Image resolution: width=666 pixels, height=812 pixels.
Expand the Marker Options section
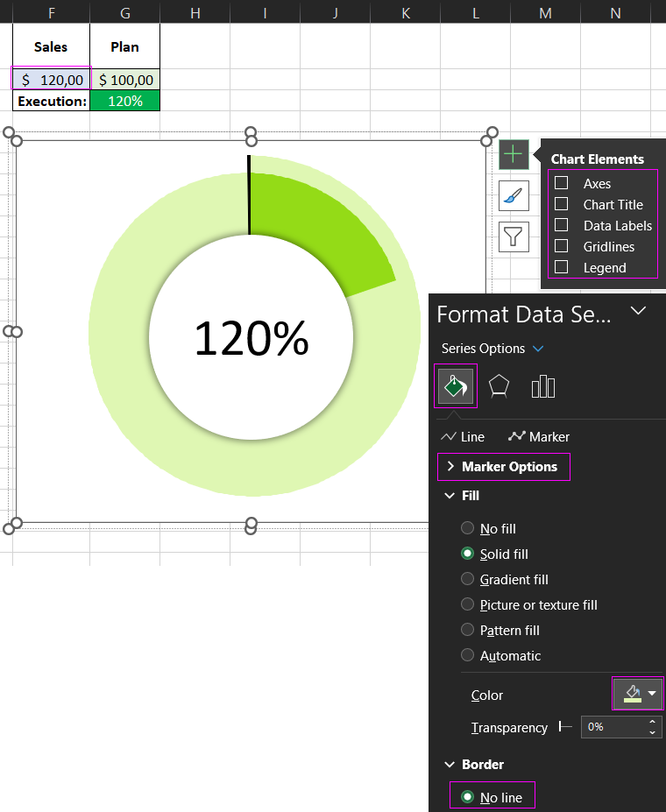tap(503, 467)
